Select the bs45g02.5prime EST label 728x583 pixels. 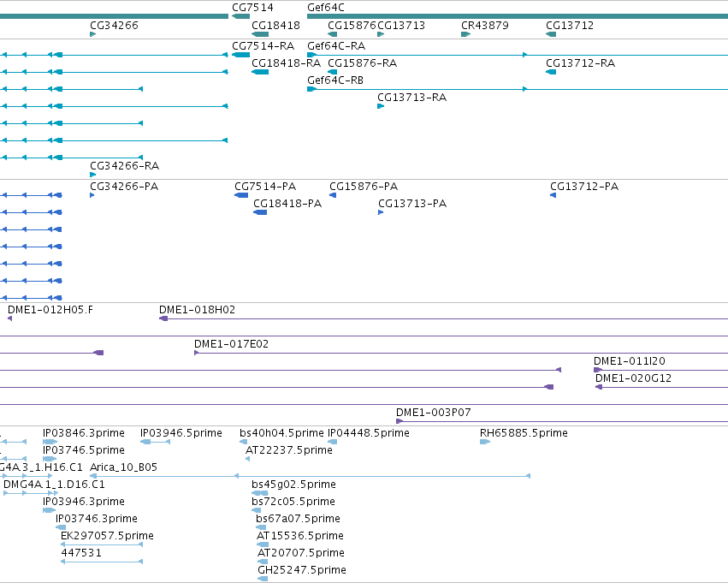(x=293, y=485)
